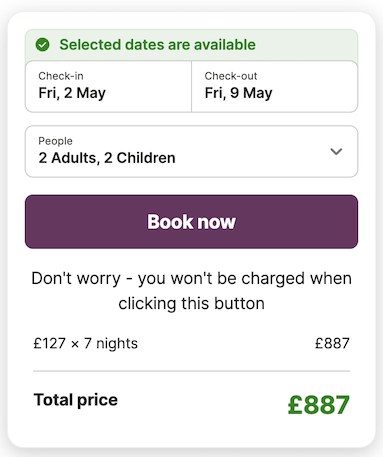
Task: Click the 'Don't worry' reassurance note
Action: [x=191, y=291]
